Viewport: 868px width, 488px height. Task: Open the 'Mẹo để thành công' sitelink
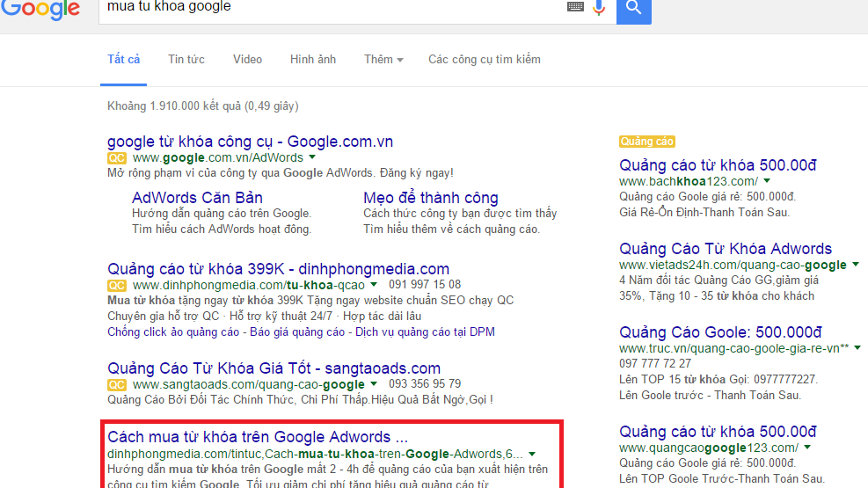point(431,198)
